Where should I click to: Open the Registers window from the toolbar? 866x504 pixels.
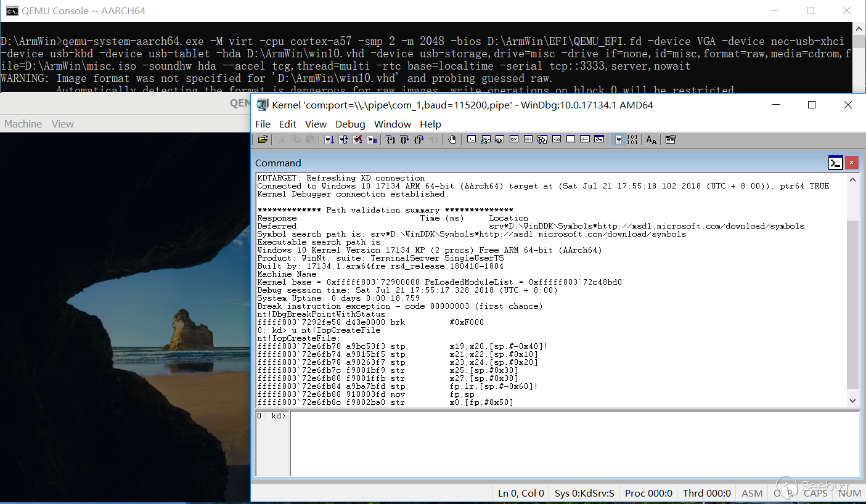coord(514,140)
